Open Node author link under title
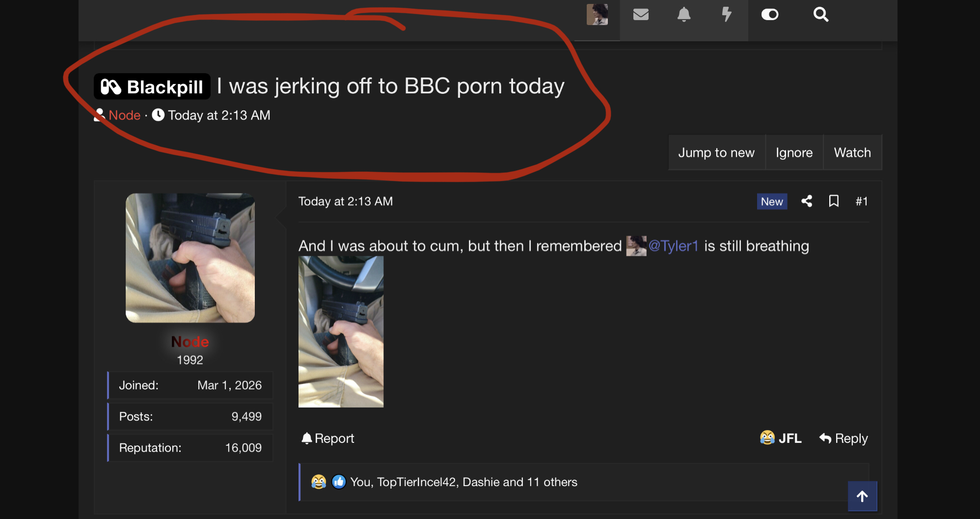 click(x=125, y=115)
